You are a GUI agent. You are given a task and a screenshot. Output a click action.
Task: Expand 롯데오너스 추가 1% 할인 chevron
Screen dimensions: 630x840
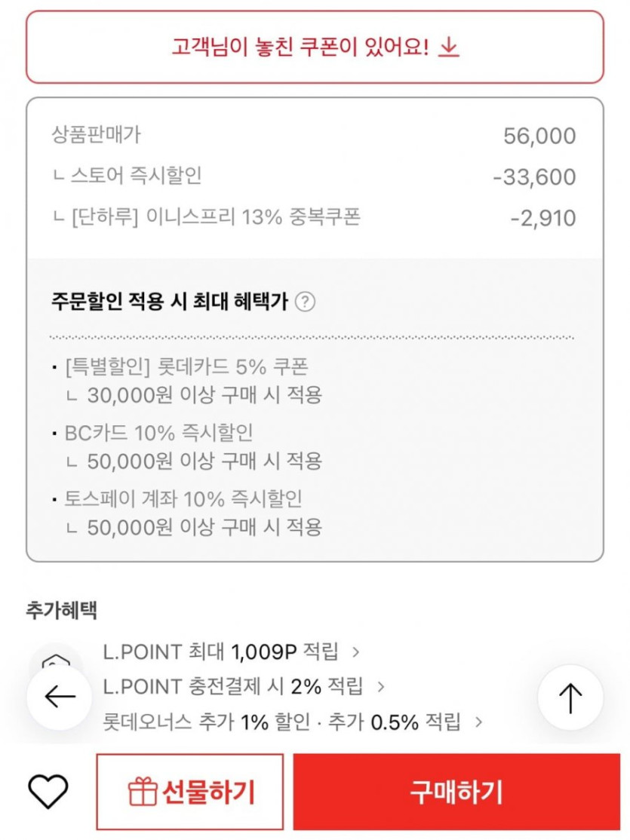(478, 722)
